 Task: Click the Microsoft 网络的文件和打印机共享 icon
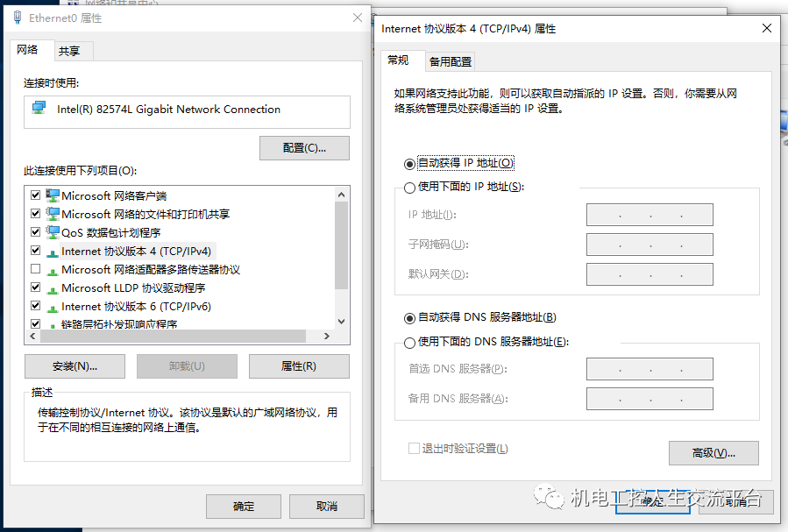tap(53, 214)
